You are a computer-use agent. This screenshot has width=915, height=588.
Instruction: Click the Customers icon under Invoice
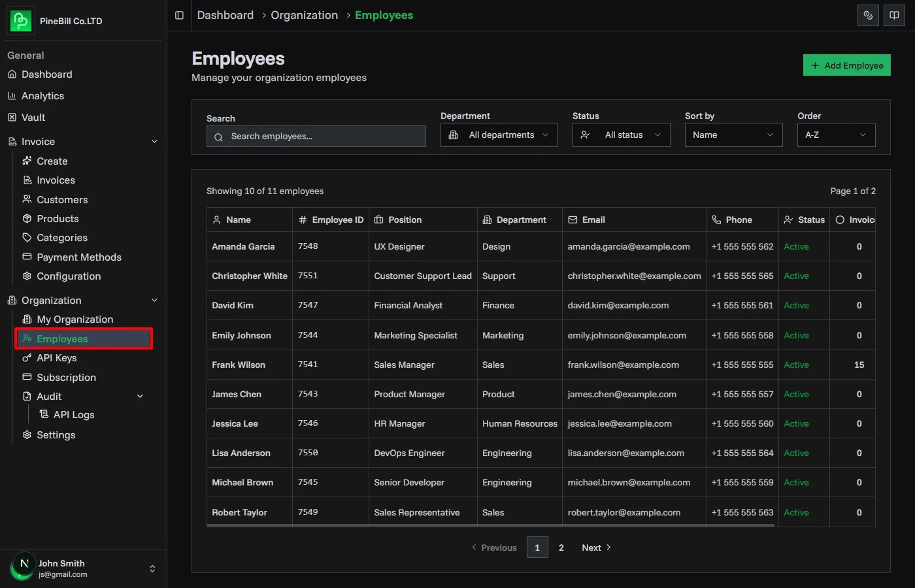click(x=29, y=199)
